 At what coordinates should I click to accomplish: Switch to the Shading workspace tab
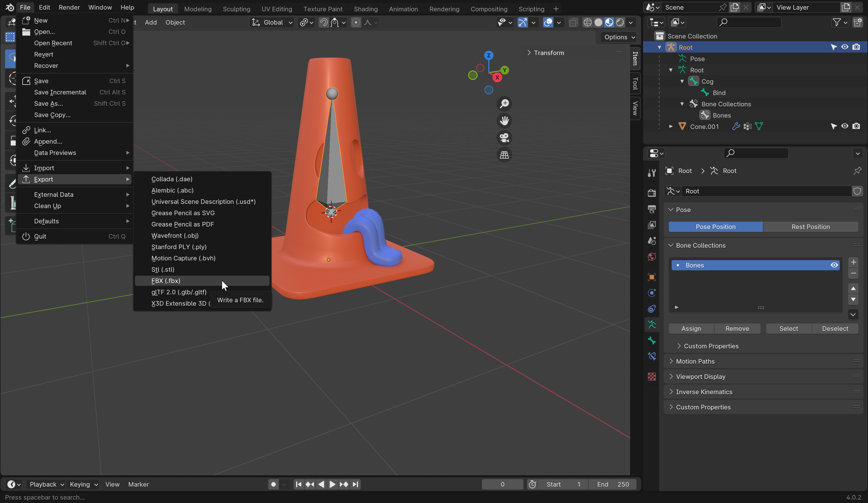point(365,9)
